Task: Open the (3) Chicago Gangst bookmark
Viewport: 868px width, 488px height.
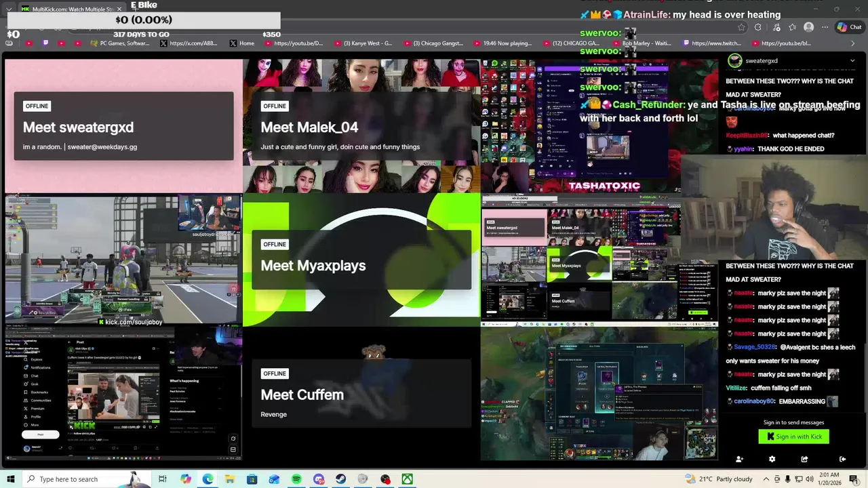Action: pyautogui.click(x=432, y=43)
